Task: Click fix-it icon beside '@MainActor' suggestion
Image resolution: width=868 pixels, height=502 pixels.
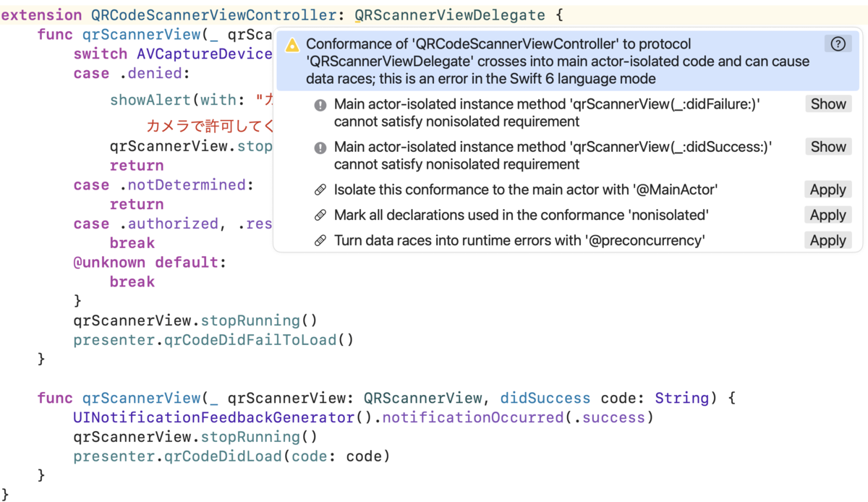Action: [x=320, y=190]
